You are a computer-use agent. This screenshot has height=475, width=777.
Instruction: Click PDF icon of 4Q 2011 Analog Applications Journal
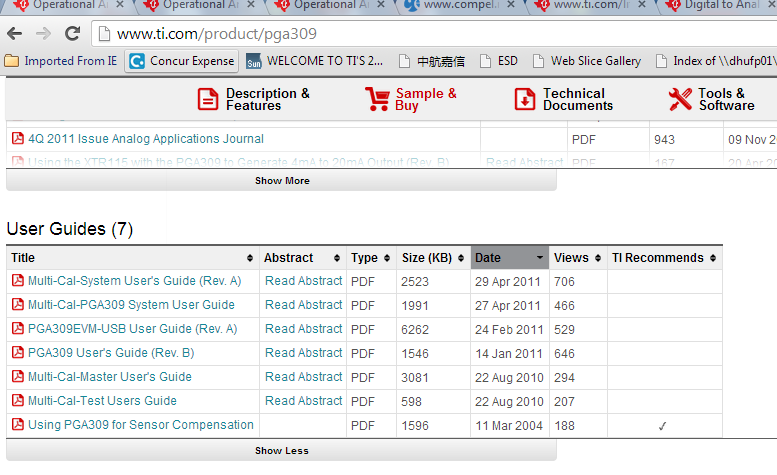(x=17, y=138)
